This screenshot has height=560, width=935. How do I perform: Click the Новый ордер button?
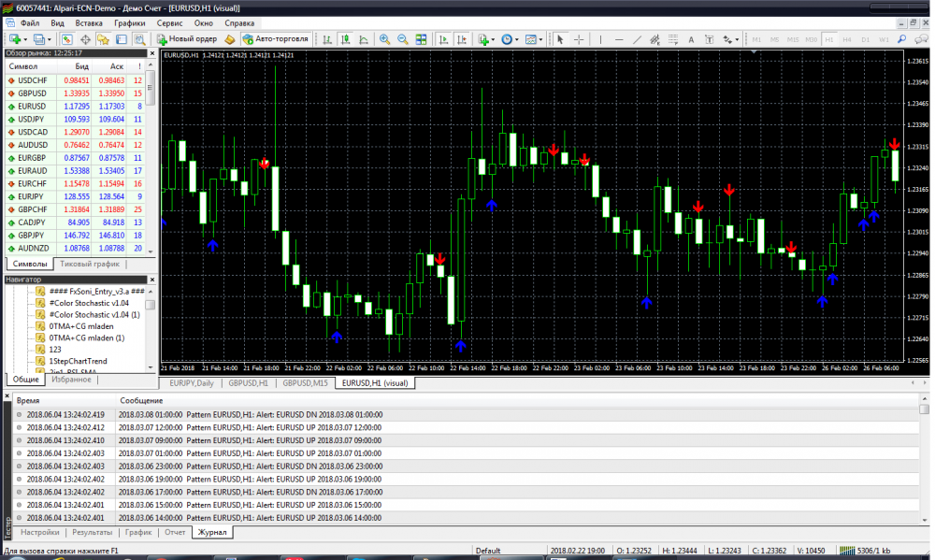tap(187, 39)
